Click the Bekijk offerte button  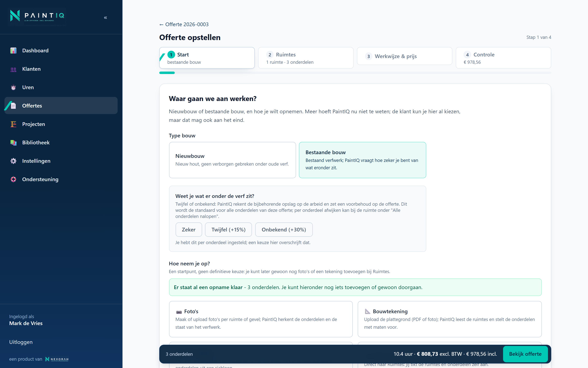point(525,354)
